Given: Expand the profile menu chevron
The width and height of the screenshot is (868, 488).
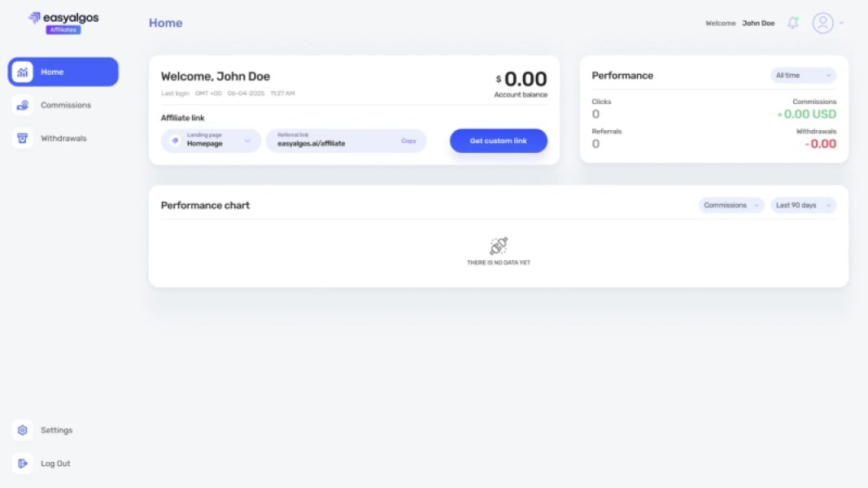Looking at the screenshot, I should point(842,23).
